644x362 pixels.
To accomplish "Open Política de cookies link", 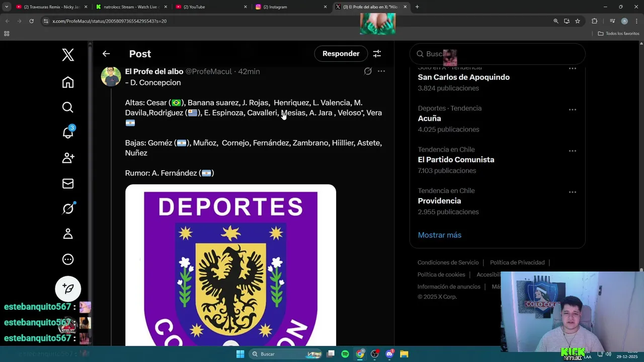I will coord(441,275).
